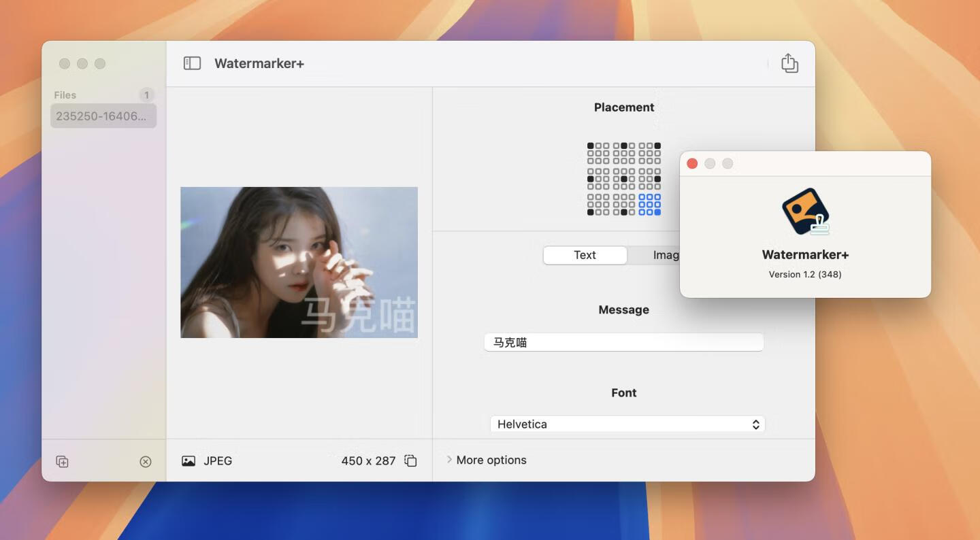Expand More options
Screen dimensions: 980x540
(x=487, y=460)
